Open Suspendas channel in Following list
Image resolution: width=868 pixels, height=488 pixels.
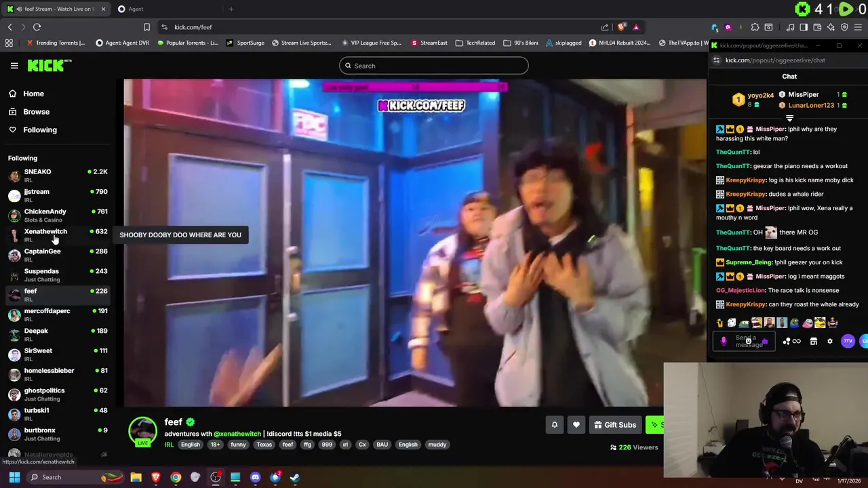pos(58,274)
